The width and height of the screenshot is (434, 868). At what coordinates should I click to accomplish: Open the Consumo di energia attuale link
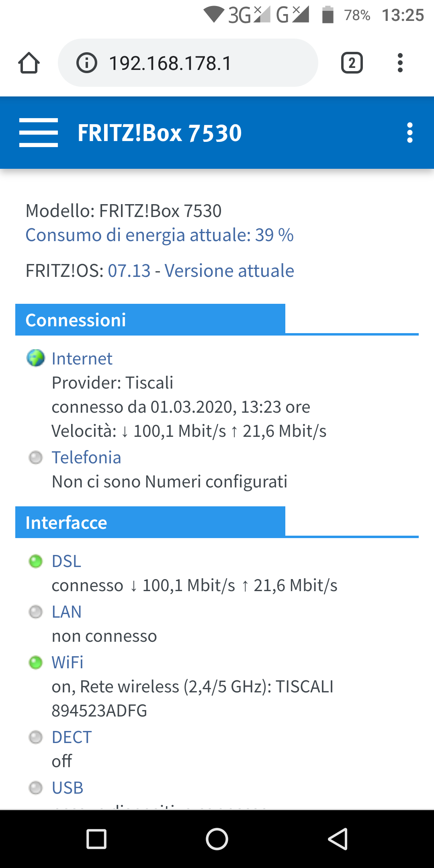(x=160, y=235)
